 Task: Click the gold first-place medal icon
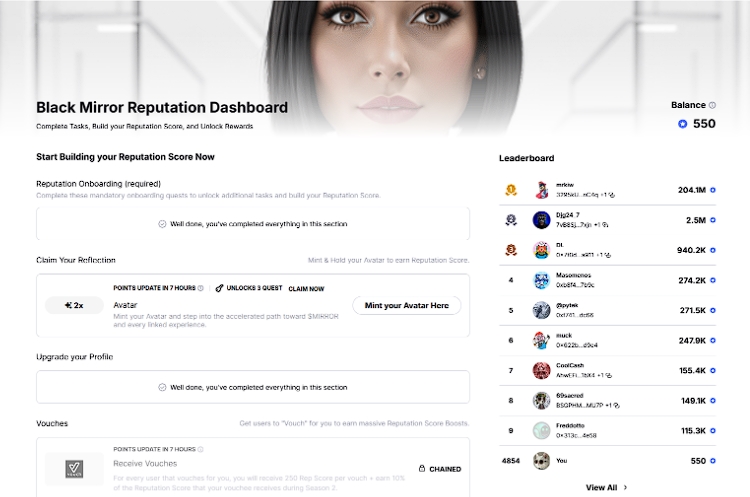pos(511,190)
